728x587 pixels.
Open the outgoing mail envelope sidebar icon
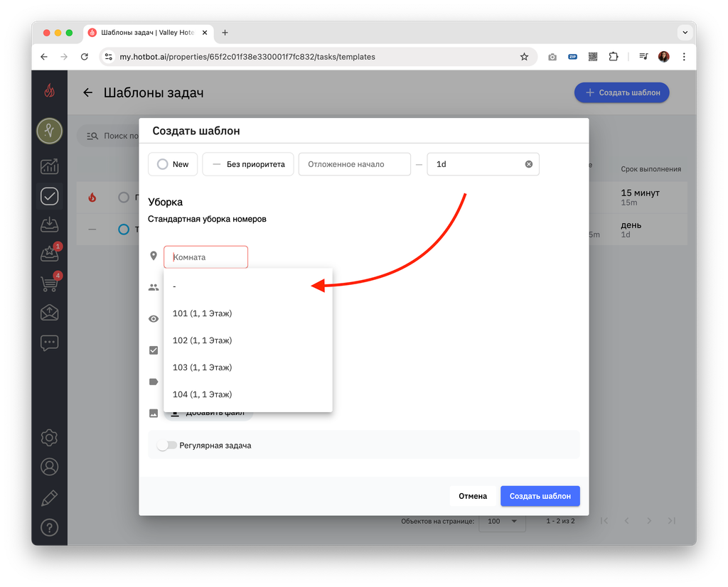click(x=49, y=313)
